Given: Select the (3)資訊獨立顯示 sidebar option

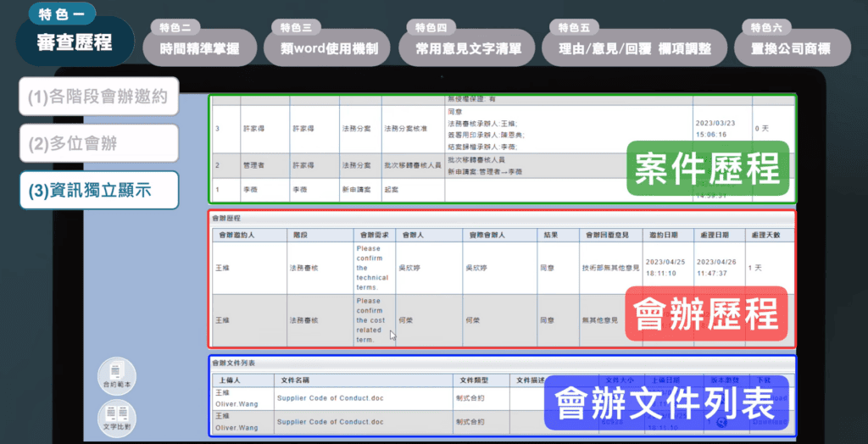Looking at the screenshot, I should click(x=98, y=191).
